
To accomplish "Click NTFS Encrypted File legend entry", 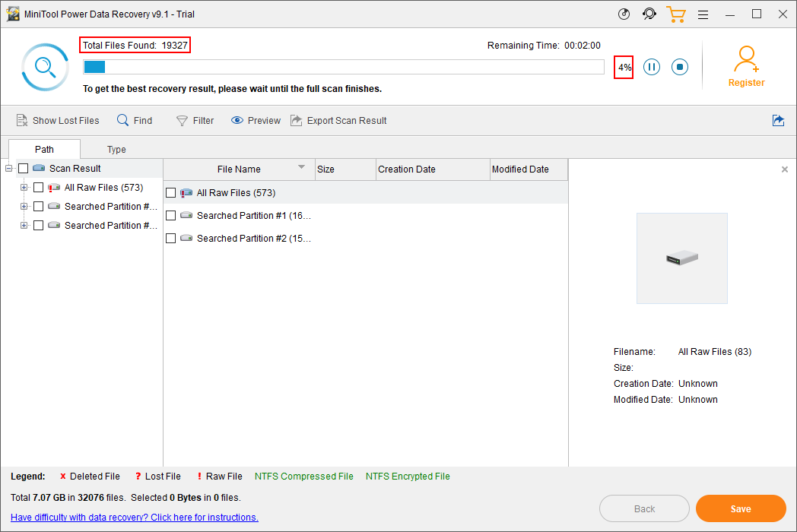I will (x=408, y=476).
